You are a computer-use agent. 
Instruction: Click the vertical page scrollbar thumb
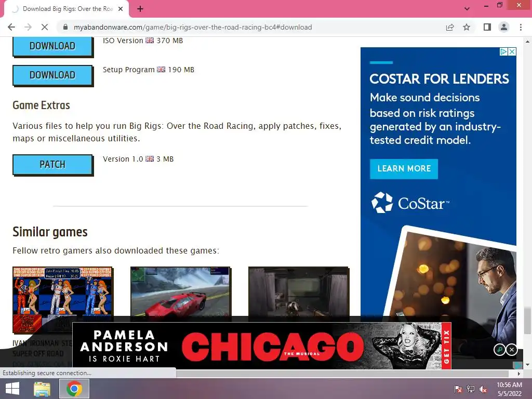coord(527,320)
